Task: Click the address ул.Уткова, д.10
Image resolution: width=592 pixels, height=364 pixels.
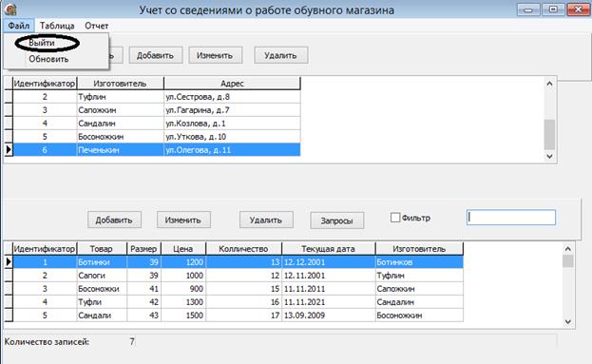Action: [x=232, y=136]
